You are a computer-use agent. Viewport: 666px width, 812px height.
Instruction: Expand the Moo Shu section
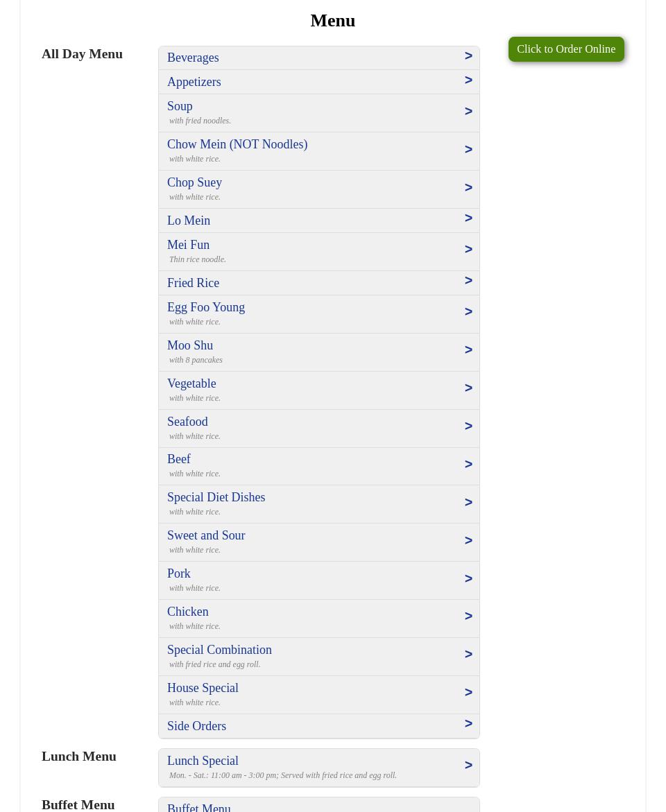point(319,352)
